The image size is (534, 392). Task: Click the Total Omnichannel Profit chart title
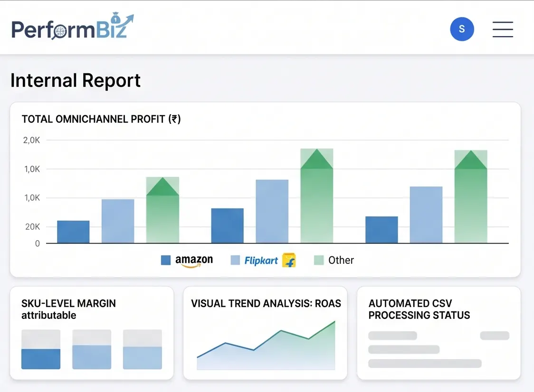(101, 119)
